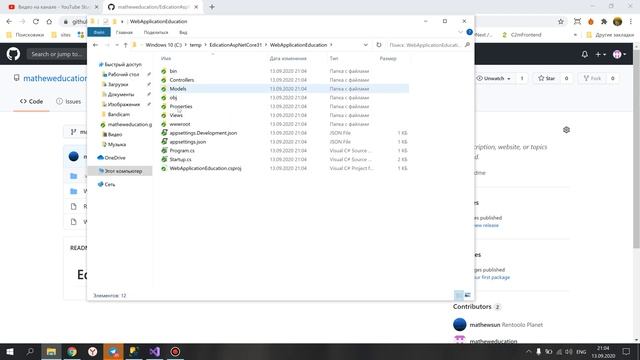
Task: Click Windows 10 (C:) in breadcrumb
Action: (163, 45)
